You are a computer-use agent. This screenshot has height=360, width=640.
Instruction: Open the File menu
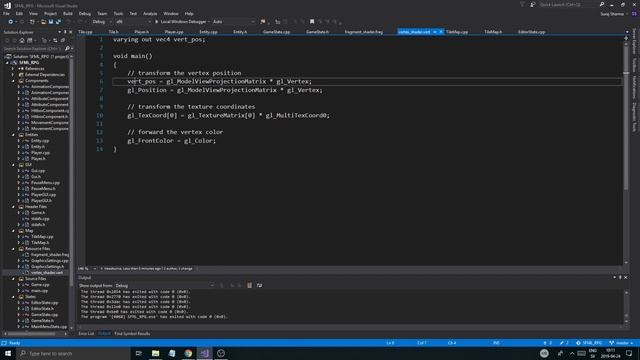[6, 13]
